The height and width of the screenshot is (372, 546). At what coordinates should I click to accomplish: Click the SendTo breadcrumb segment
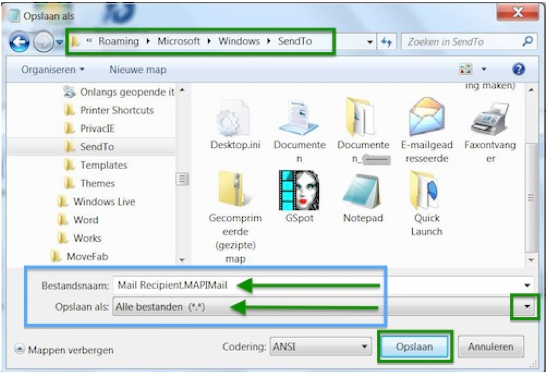[x=295, y=41]
